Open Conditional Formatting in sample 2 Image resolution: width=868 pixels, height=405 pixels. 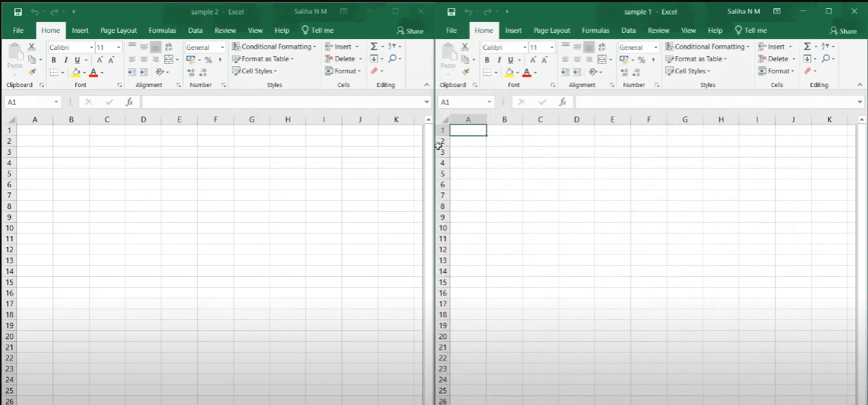coord(274,47)
